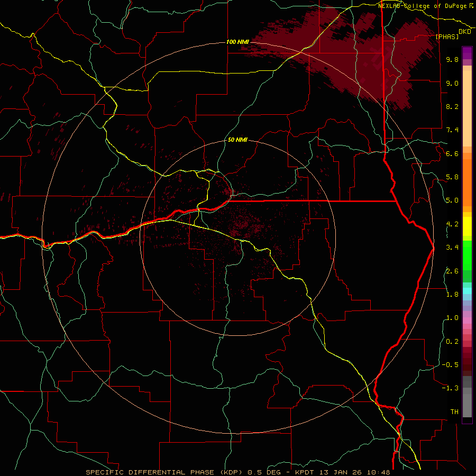Click the 0.2 legend value

click(452, 342)
